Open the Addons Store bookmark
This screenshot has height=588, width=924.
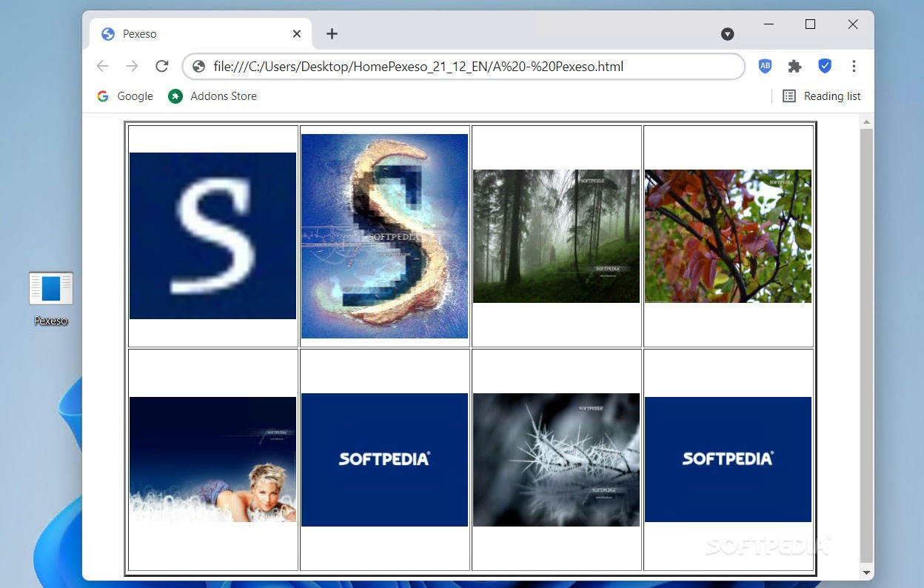[212, 96]
